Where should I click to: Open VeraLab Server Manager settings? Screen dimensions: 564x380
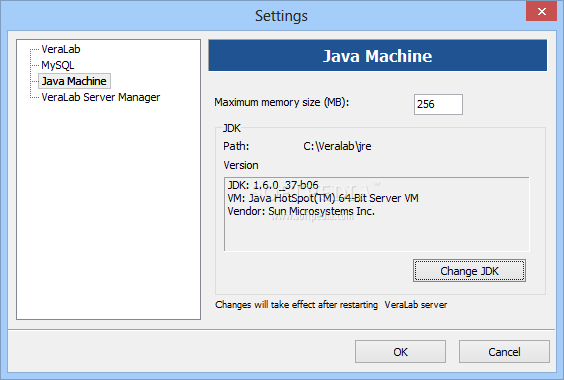(101, 97)
